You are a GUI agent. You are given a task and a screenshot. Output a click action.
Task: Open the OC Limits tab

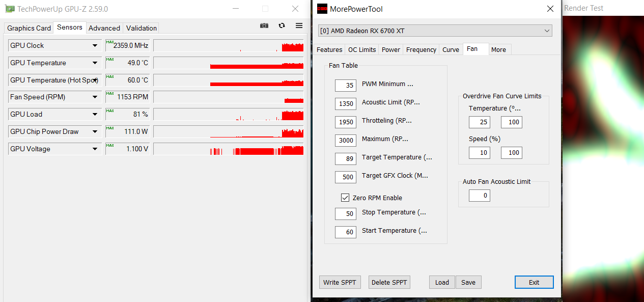[x=362, y=49]
